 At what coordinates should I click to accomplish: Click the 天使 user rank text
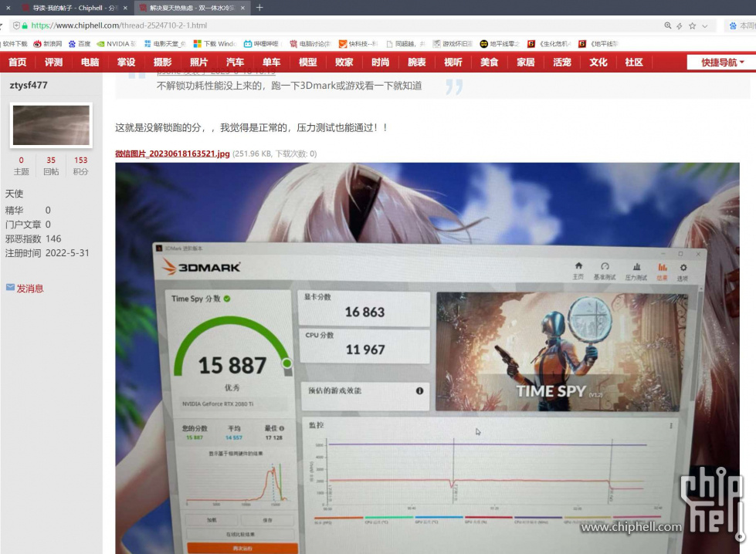(14, 194)
